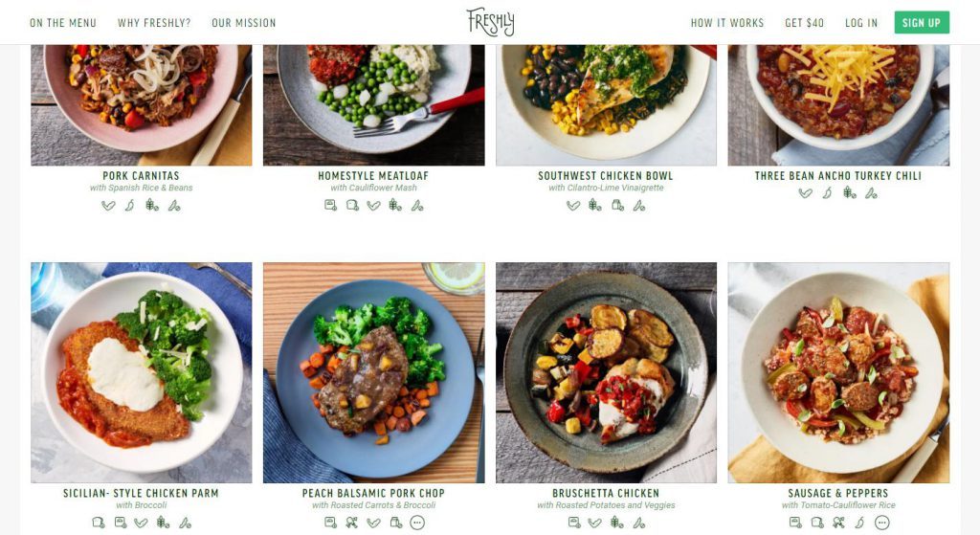Image resolution: width=980 pixels, height=535 pixels.
Task: Click the ellipsis icon under Sausage & Peppers
Action: [x=881, y=523]
